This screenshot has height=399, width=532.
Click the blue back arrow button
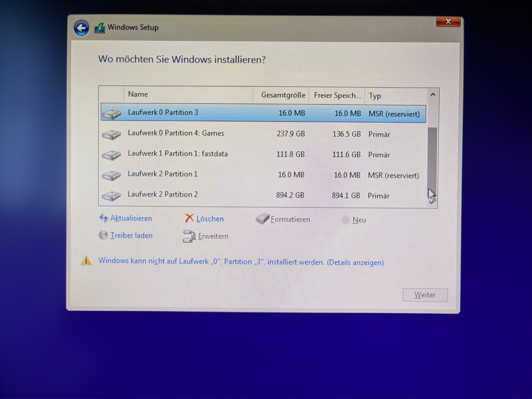81,28
